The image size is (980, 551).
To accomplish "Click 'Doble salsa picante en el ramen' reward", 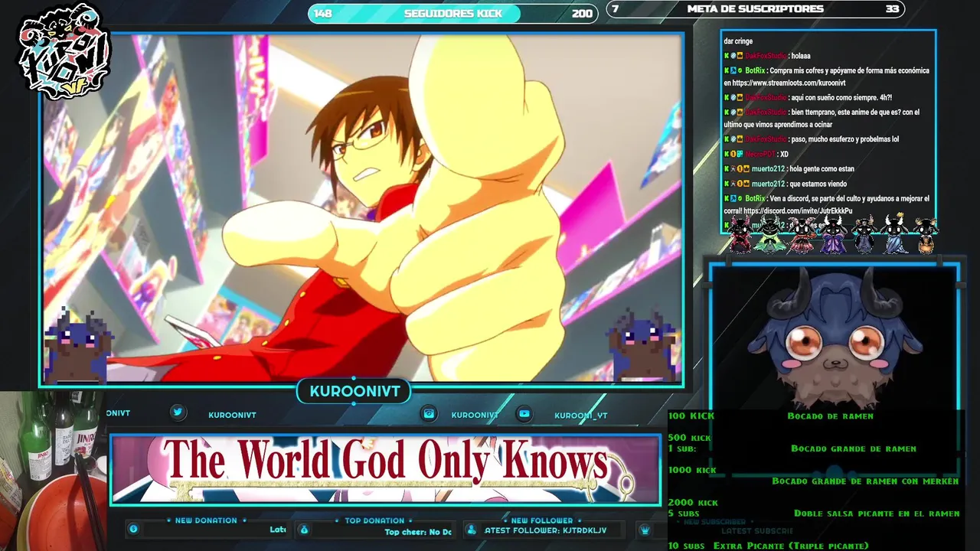I will pos(877,514).
